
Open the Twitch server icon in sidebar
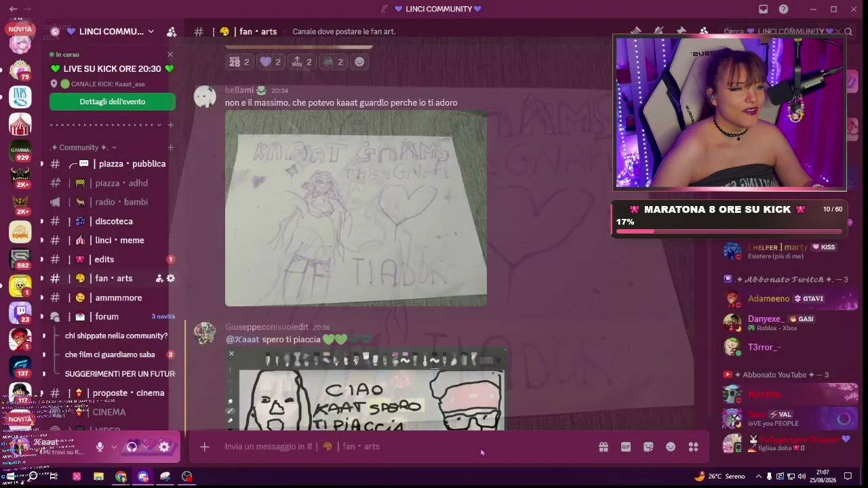click(x=20, y=312)
